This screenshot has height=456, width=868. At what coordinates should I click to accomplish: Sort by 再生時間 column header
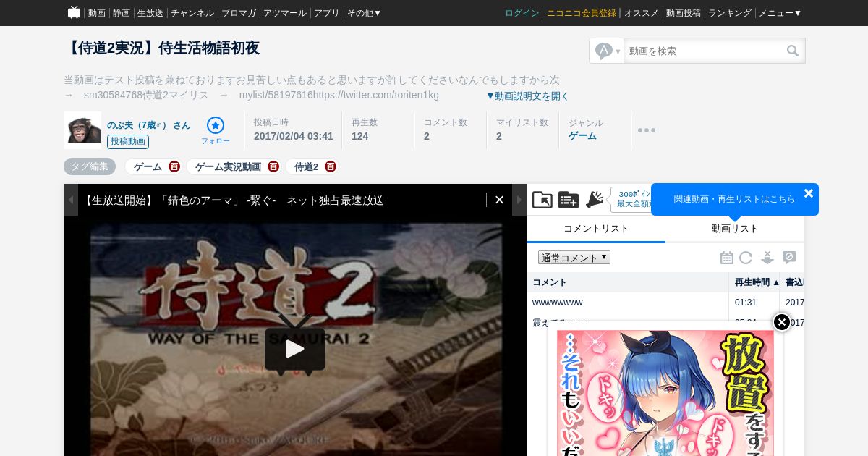tap(754, 282)
